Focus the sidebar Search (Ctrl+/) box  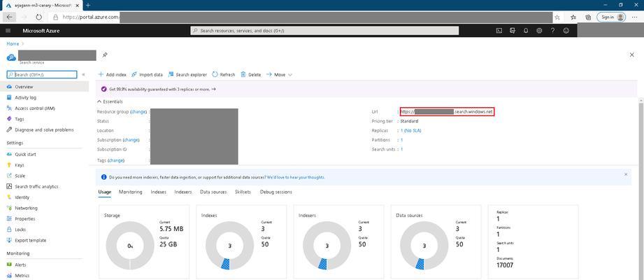coord(42,75)
